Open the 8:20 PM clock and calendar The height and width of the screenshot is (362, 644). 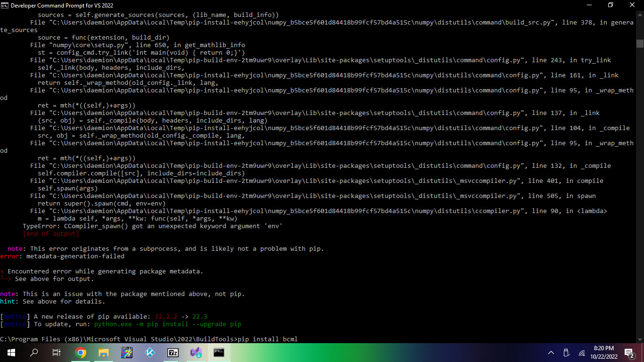coord(604,353)
